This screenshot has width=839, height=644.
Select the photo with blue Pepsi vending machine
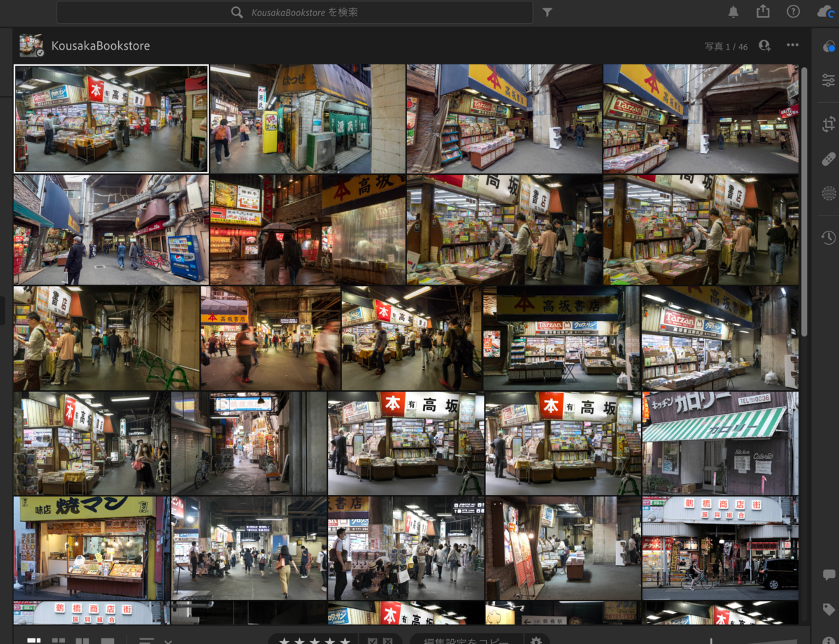110,230
